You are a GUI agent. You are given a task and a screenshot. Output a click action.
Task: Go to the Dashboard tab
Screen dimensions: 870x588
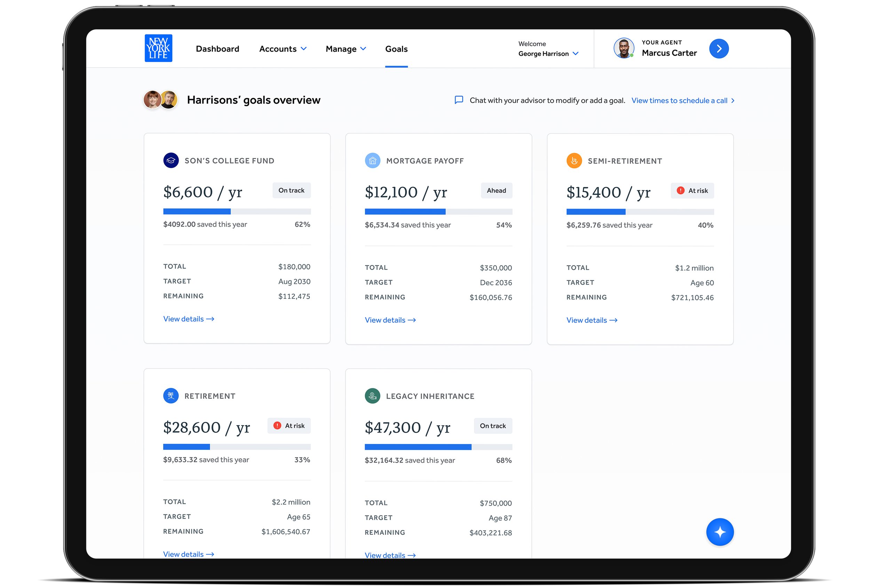point(217,49)
